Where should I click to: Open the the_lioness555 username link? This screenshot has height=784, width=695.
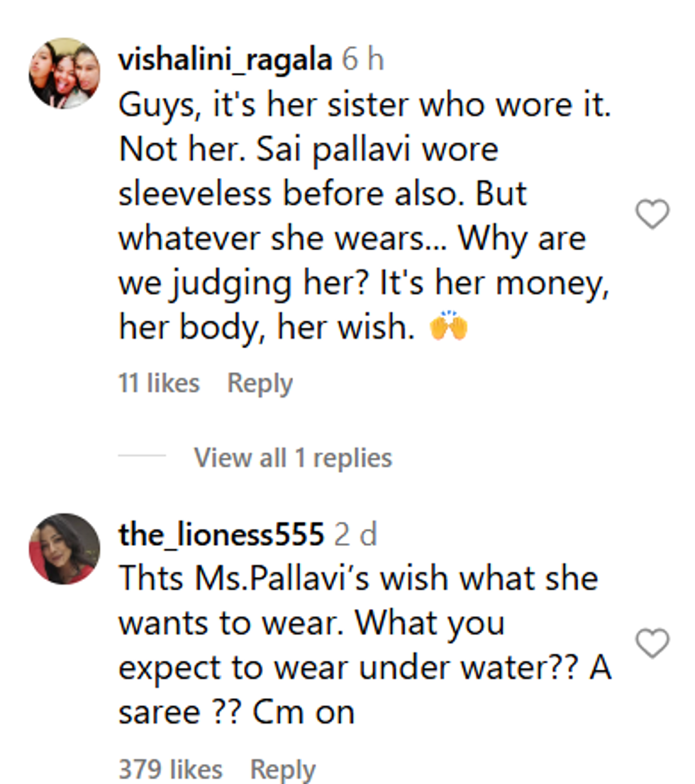click(221, 534)
